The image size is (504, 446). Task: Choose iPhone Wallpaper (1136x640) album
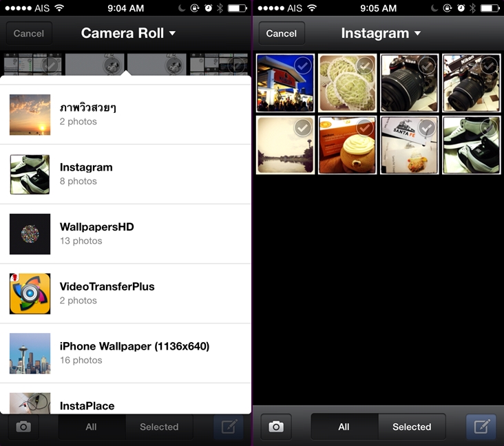click(x=125, y=353)
